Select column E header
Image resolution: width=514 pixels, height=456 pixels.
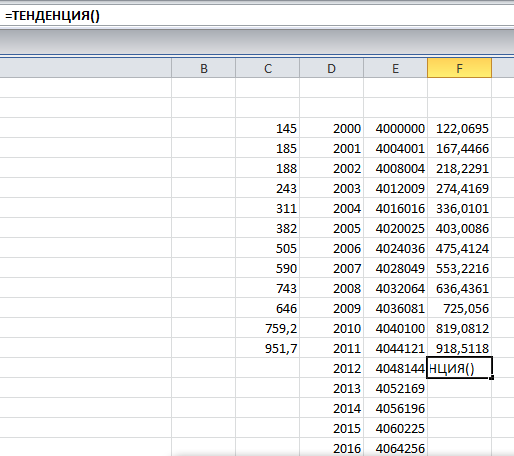(396, 68)
